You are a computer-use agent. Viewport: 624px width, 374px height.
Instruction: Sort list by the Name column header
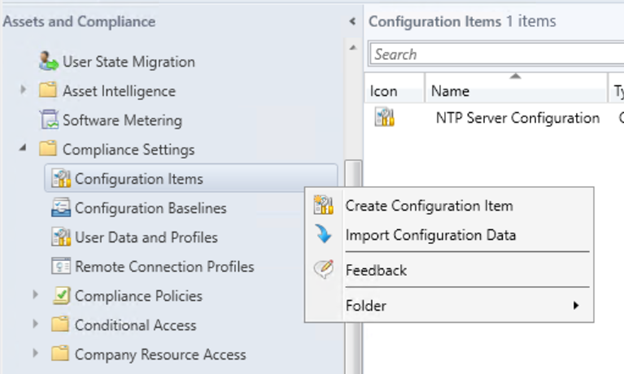pyautogui.click(x=516, y=91)
